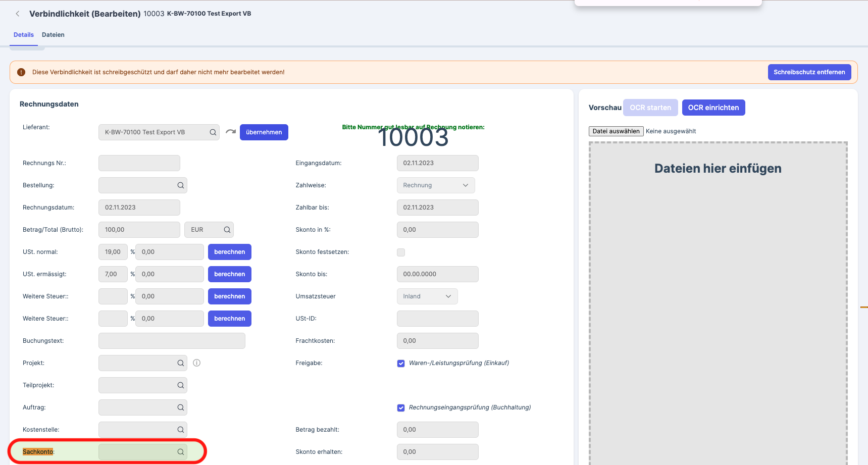The height and width of the screenshot is (465, 868).
Task: Click the USt. normal percent field 19,00
Action: coord(113,252)
